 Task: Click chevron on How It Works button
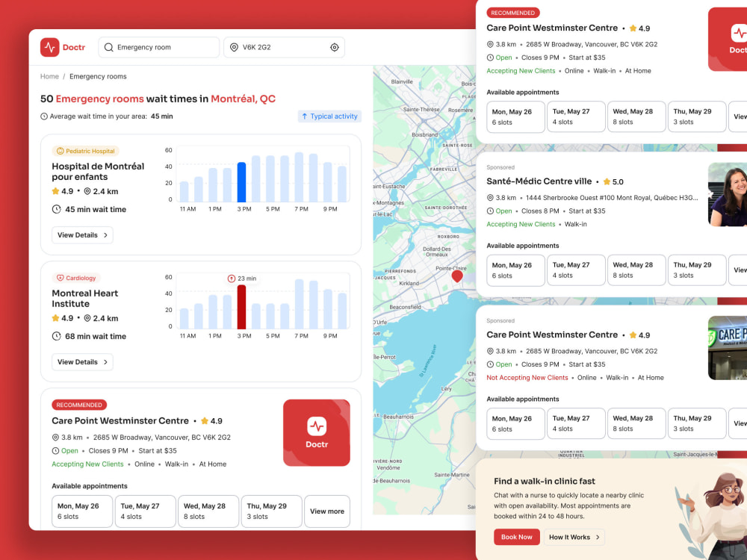click(x=598, y=537)
